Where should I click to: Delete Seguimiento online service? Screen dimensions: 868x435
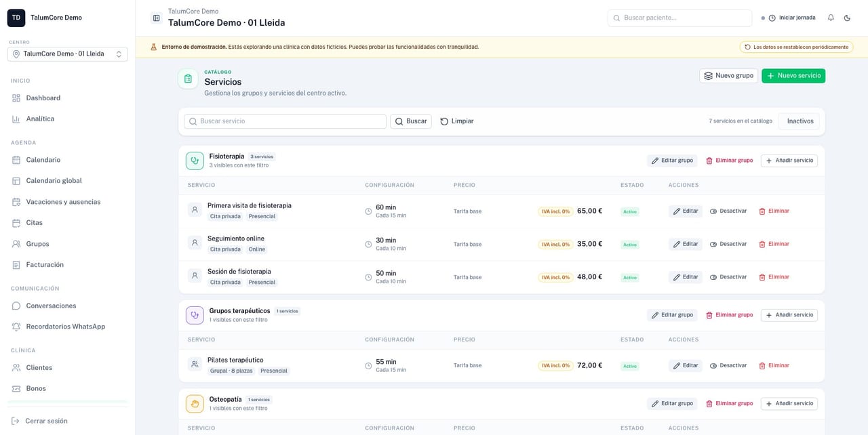click(x=774, y=244)
